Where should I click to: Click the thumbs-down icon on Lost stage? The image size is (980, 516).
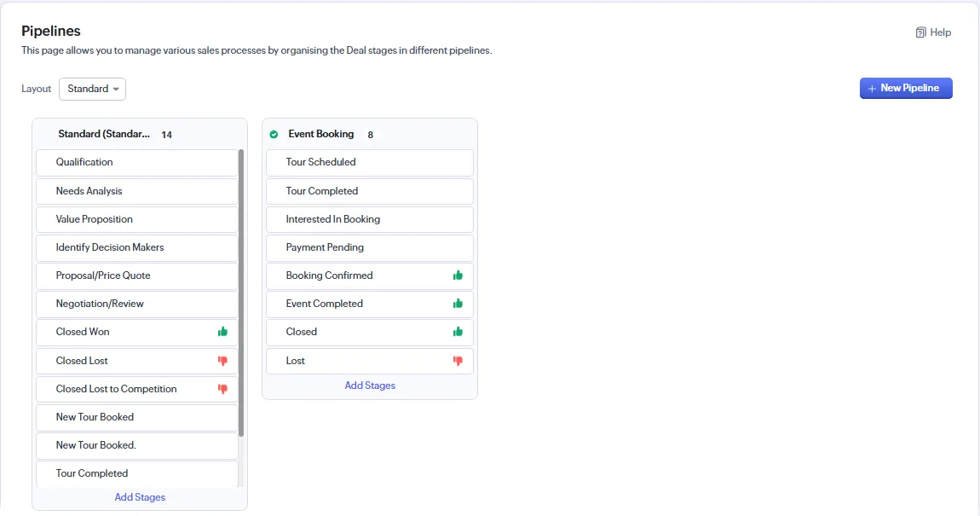pos(458,361)
